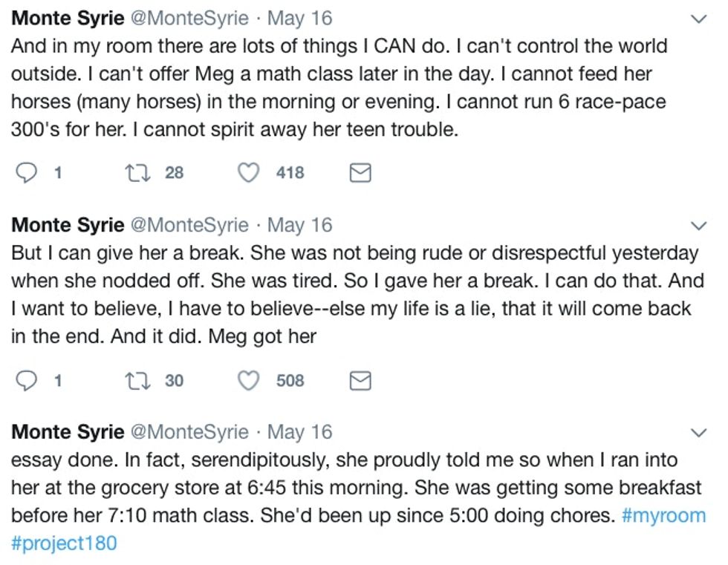Retweet the tweet with 28 retweets
Screen dimensions: 728x565
136,173
